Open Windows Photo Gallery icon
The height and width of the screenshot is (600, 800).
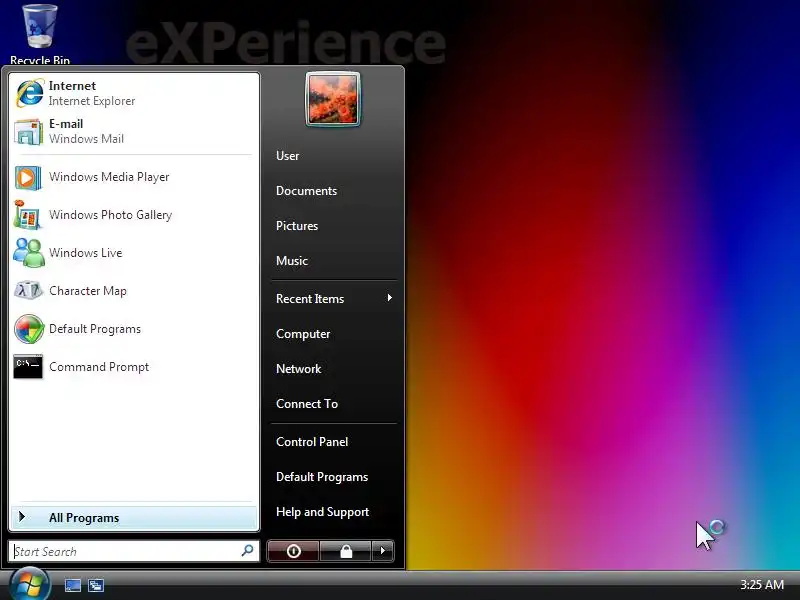[27, 215]
